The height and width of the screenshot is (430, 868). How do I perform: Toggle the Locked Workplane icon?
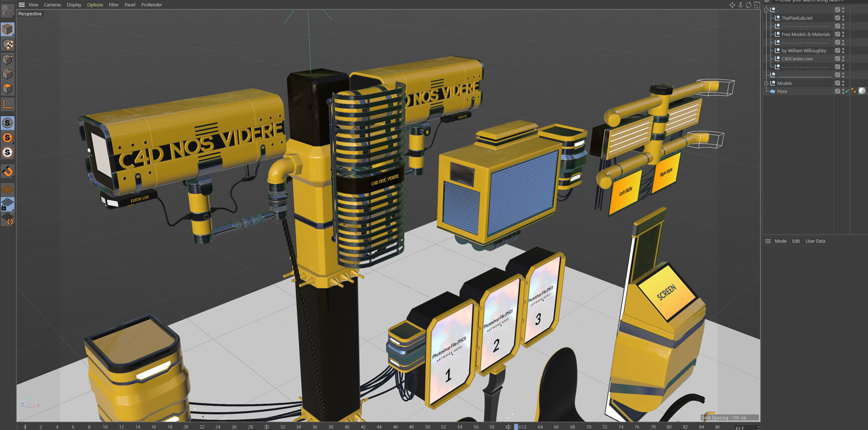(x=7, y=204)
